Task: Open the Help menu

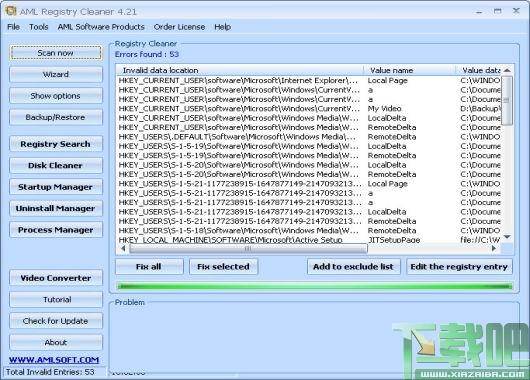Action: click(222, 27)
